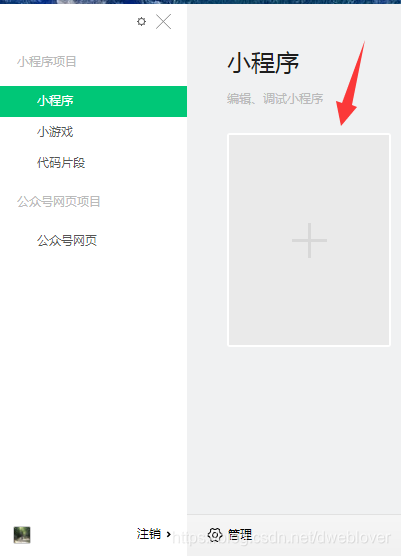The height and width of the screenshot is (556, 401).
Task: Click the blue image strip at top
Action: 200,2
